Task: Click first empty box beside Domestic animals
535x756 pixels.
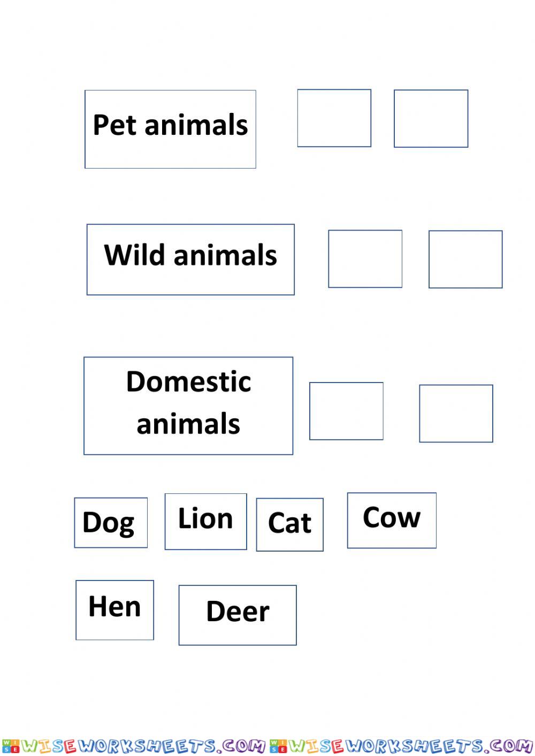Action: pyautogui.click(x=347, y=411)
